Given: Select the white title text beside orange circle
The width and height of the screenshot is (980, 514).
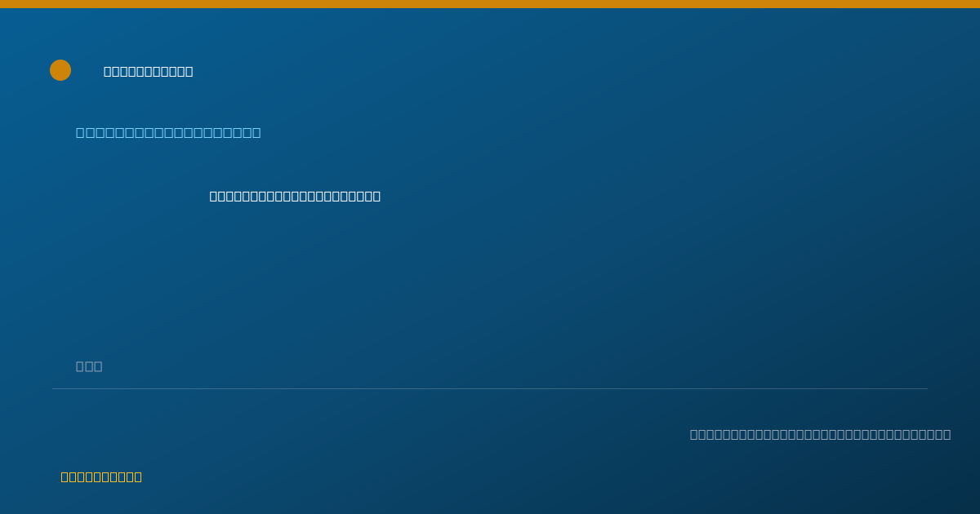Looking at the screenshot, I should click(148, 72).
